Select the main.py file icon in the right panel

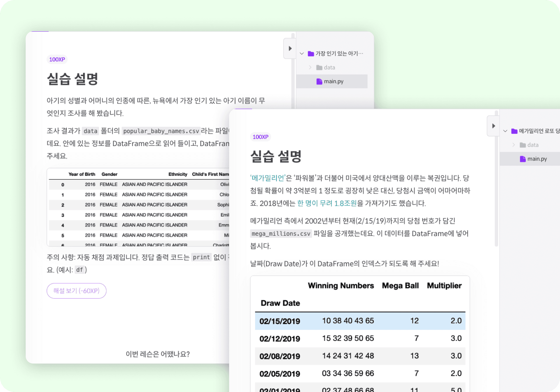point(522,159)
